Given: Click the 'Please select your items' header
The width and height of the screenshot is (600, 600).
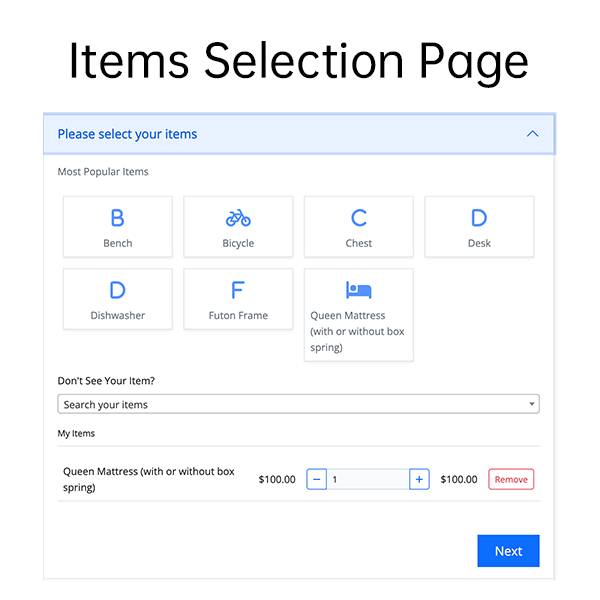Looking at the screenshot, I should pos(127,134).
